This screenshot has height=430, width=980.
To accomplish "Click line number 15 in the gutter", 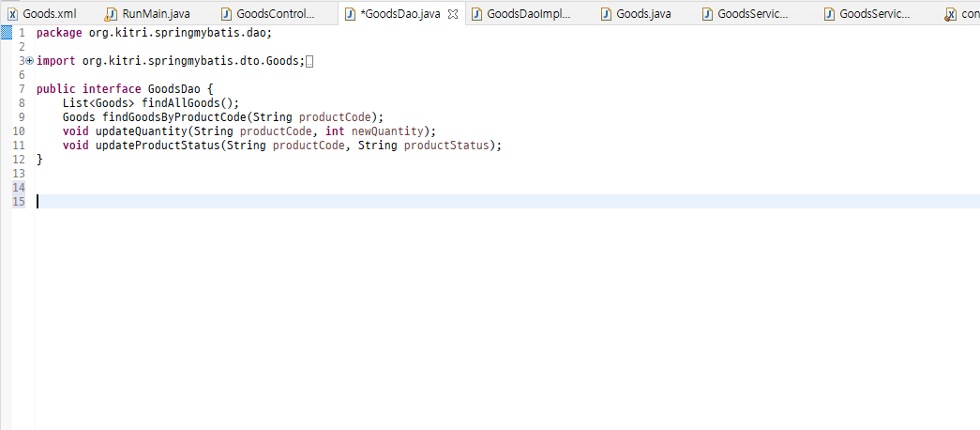I will (19, 202).
